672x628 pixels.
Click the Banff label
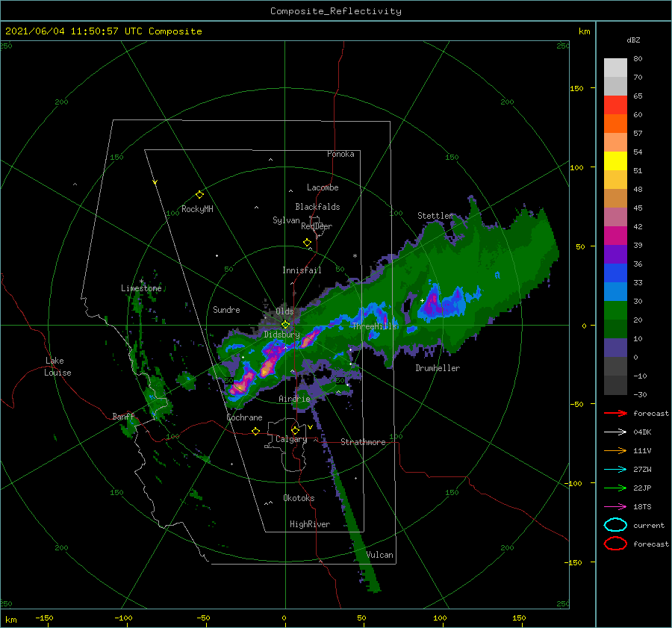tap(123, 416)
